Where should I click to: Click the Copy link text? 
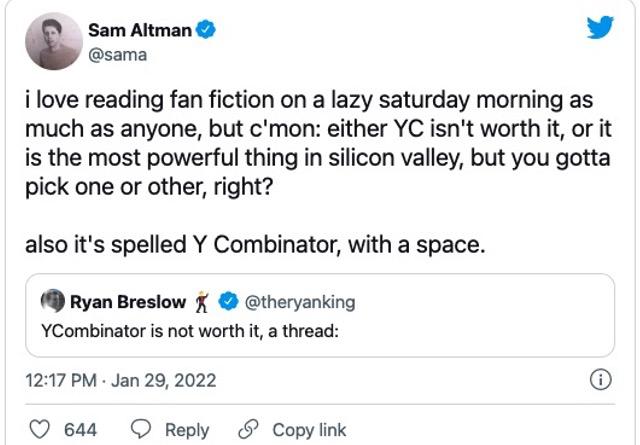click(309, 430)
